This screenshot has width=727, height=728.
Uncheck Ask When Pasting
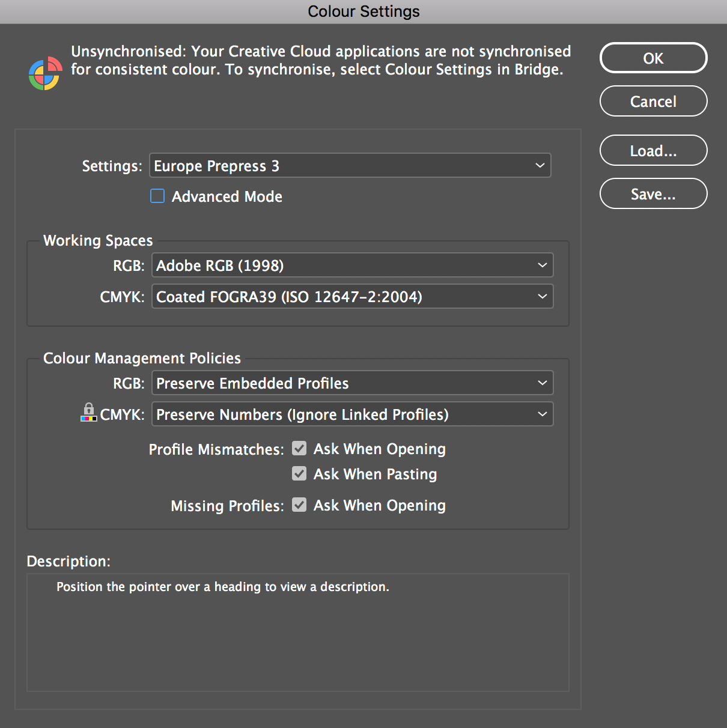299,473
